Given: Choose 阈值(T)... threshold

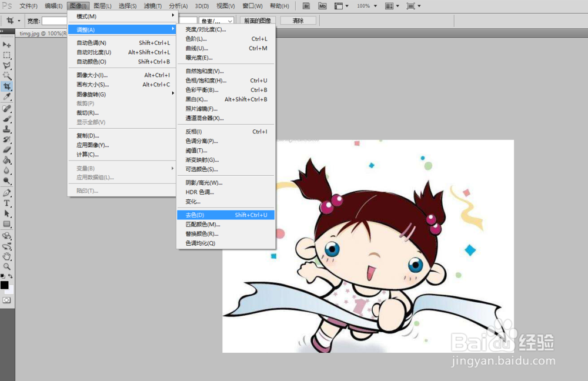Looking at the screenshot, I should 226,151.
